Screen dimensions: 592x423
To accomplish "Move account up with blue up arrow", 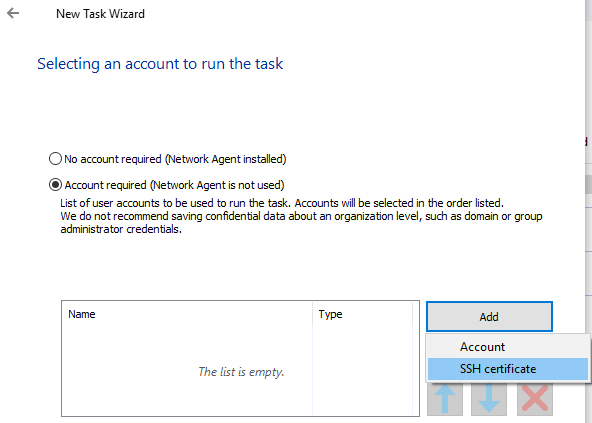I will [445, 400].
